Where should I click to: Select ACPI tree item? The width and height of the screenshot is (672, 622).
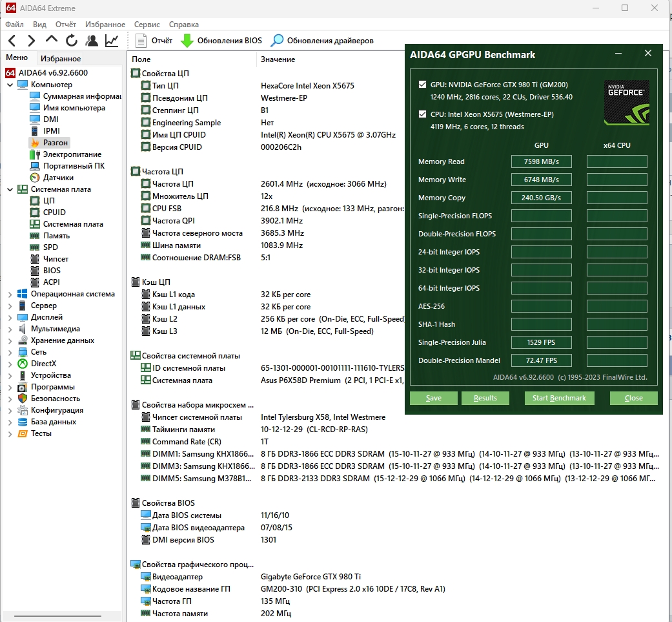click(51, 282)
